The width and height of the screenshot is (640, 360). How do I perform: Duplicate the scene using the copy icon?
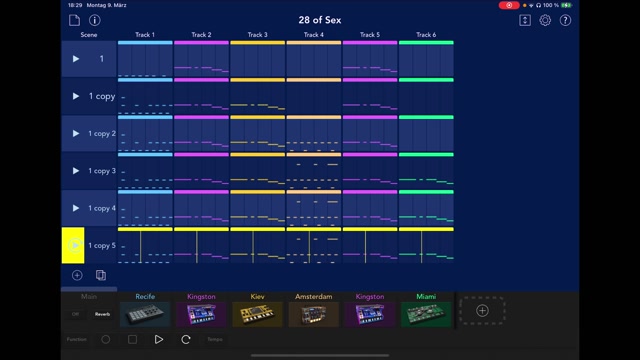point(101,276)
